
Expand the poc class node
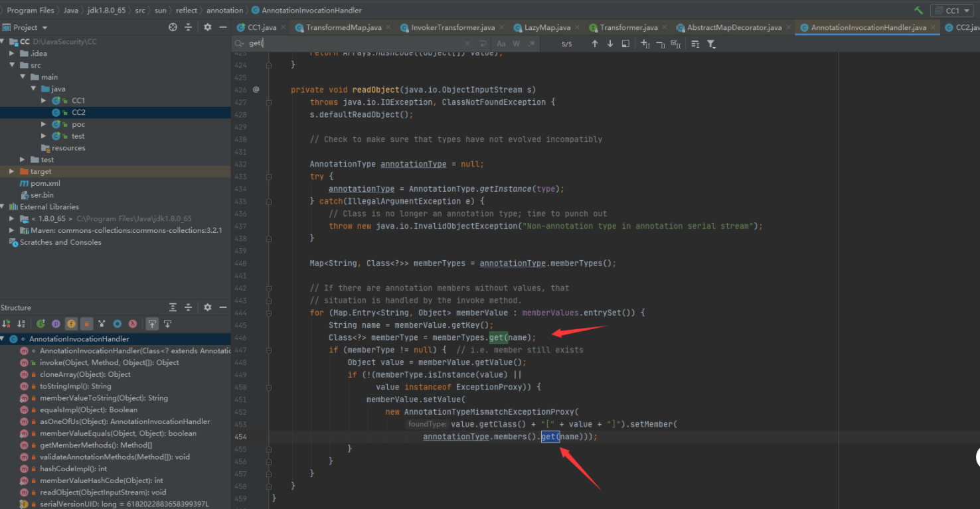pos(44,124)
